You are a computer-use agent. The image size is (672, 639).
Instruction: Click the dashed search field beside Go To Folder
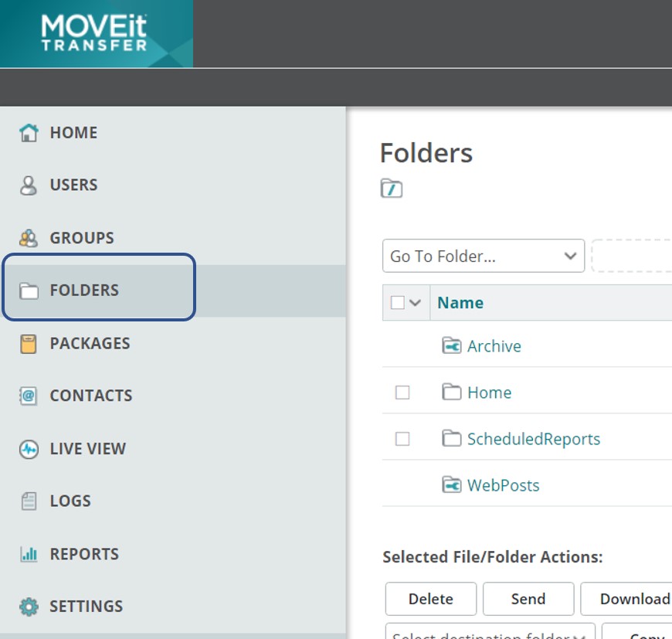click(632, 256)
